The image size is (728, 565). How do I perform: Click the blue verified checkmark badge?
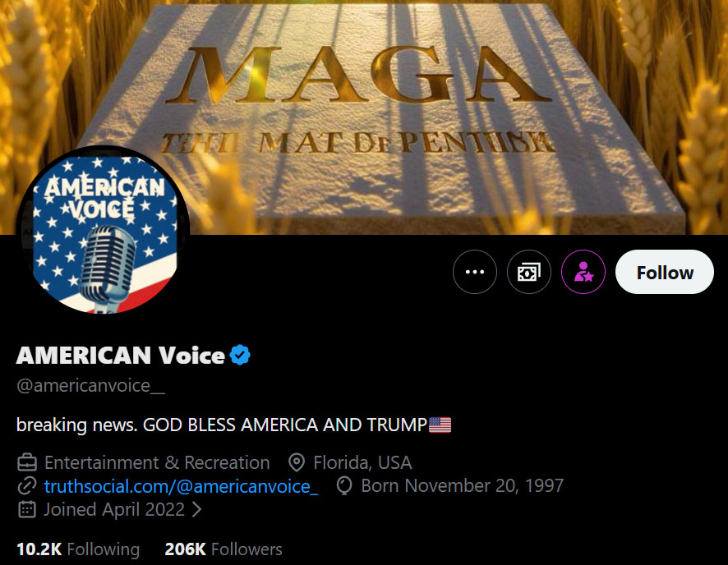[240, 355]
